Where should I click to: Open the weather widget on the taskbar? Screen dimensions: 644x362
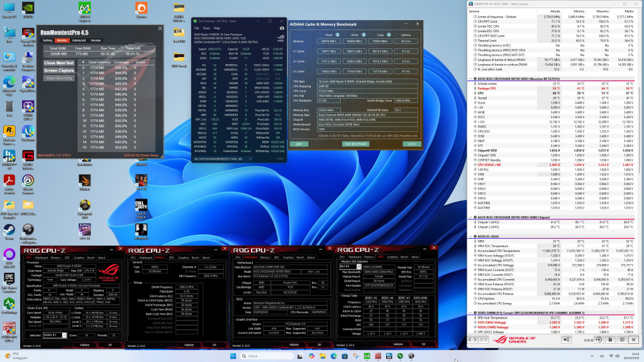coord(14,356)
